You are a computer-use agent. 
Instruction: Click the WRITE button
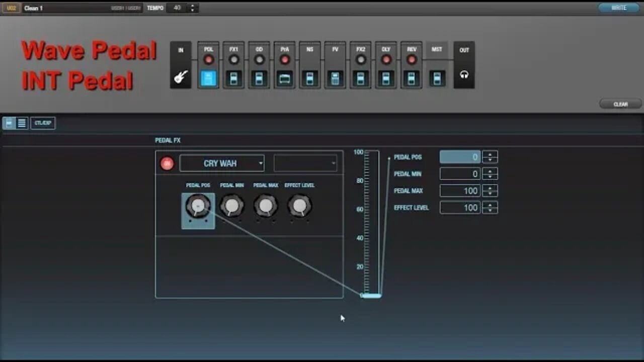point(619,8)
